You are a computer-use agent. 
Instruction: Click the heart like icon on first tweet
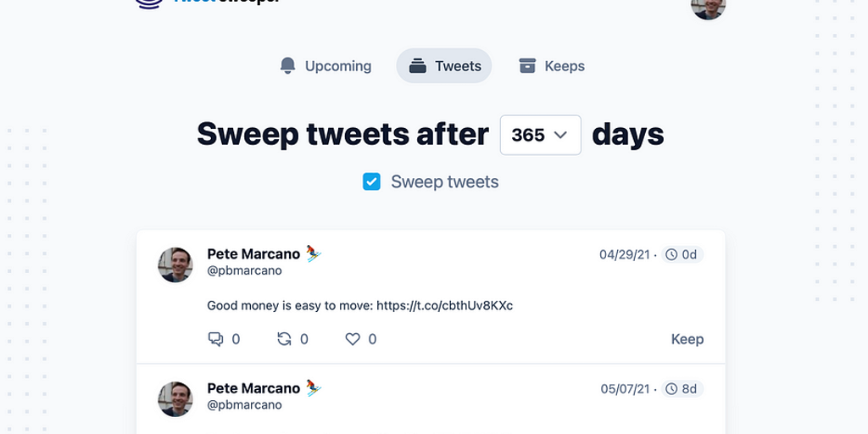[353, 339]
